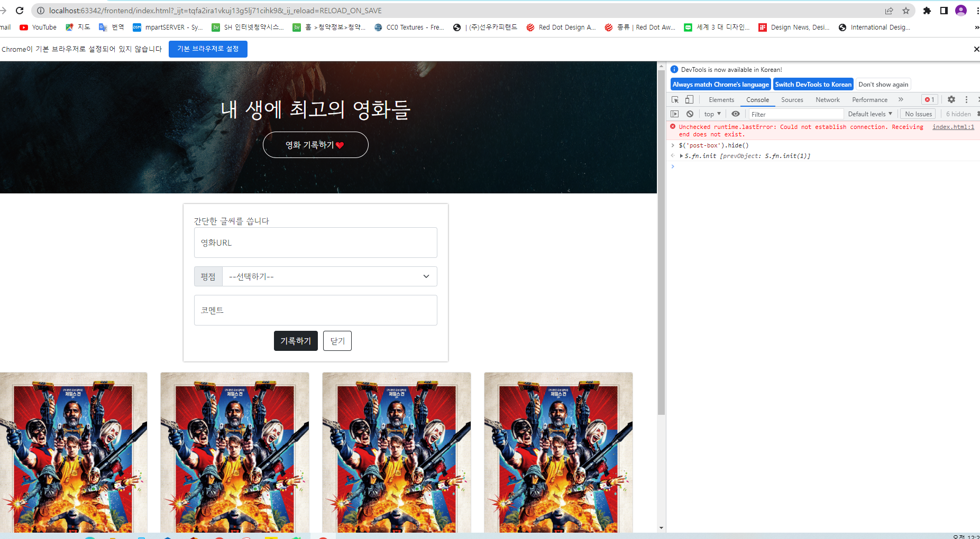This screenshot has height=539, width=980.
Task: Switch to the Network tab
Action: (x=827, y=99)
